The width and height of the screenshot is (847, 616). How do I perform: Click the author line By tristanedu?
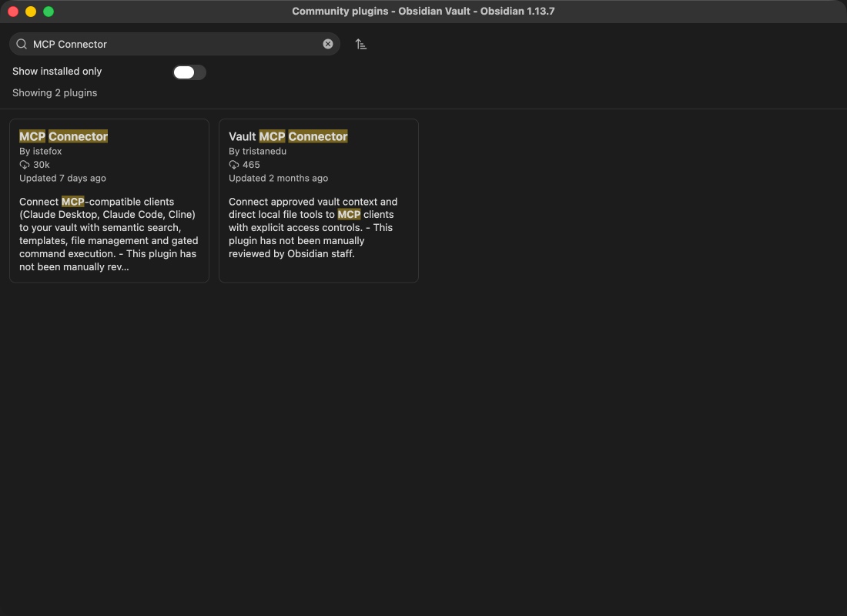(x=257, y=151)
